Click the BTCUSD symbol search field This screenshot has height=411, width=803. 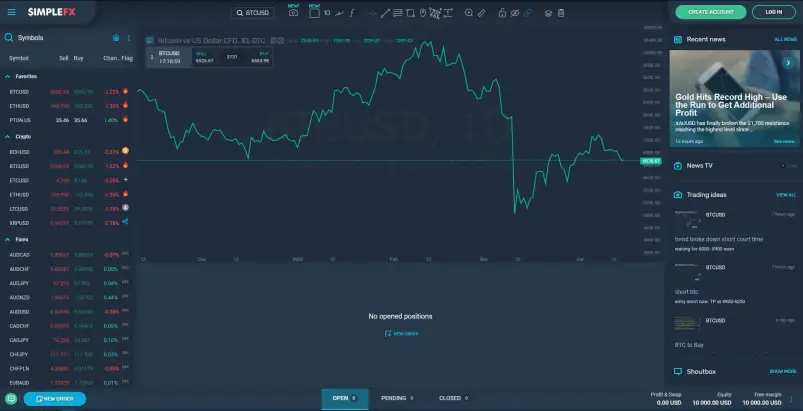(x=252, y=13)
